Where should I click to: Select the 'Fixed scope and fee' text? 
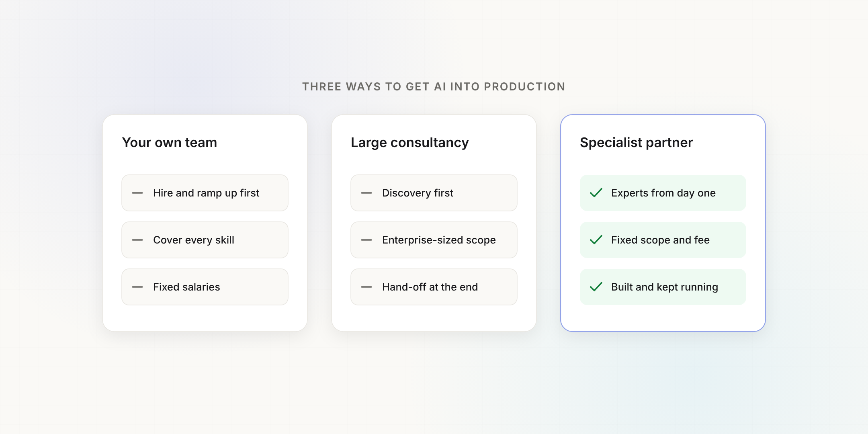point(660,240)
